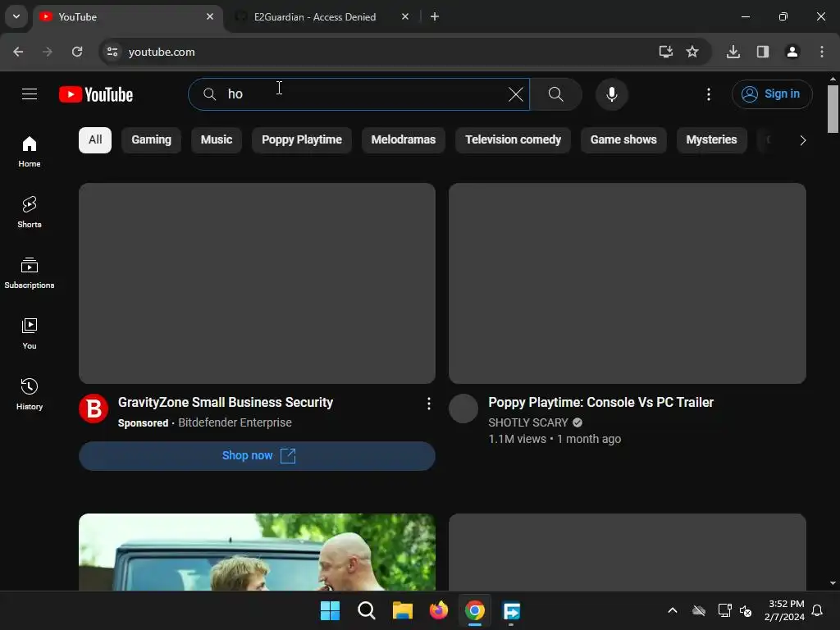Open the SHOTLY SCARY channel link
Viewport: 840px width, 630px height.
coord(527,422)
